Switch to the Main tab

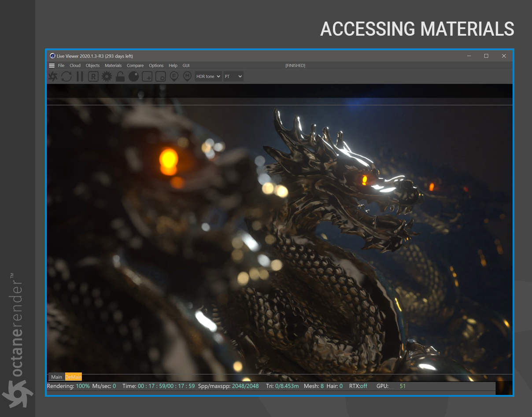click(56, 377)
